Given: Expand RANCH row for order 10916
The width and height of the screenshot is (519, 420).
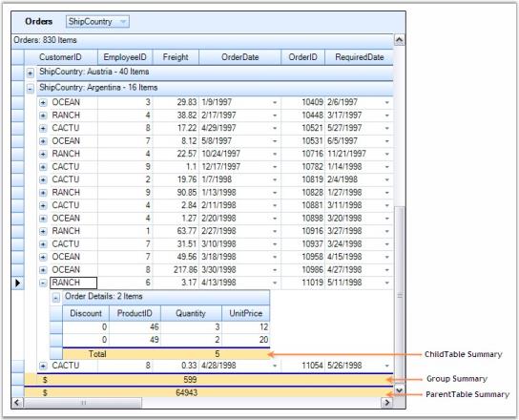Looking at the screenshot, I should pos(43,232).
